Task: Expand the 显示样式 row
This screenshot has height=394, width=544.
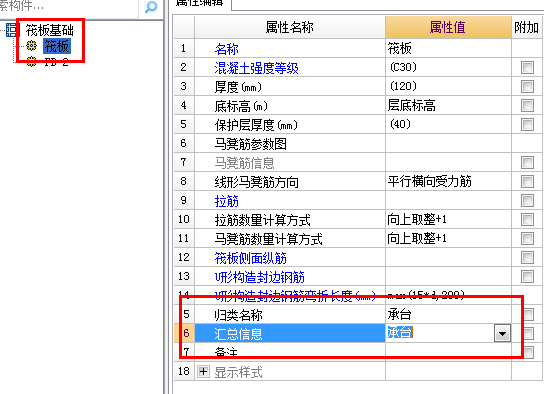Action: (203, 372)
